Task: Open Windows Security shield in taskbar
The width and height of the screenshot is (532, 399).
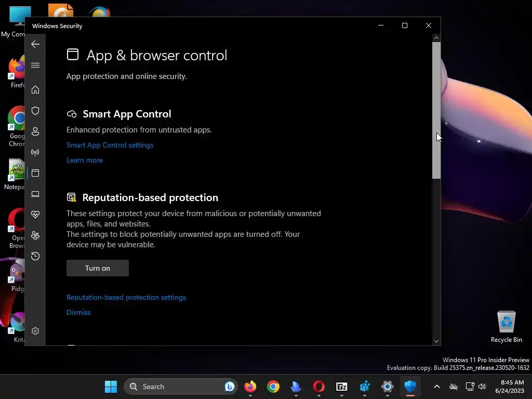Action: coord(410,387)
